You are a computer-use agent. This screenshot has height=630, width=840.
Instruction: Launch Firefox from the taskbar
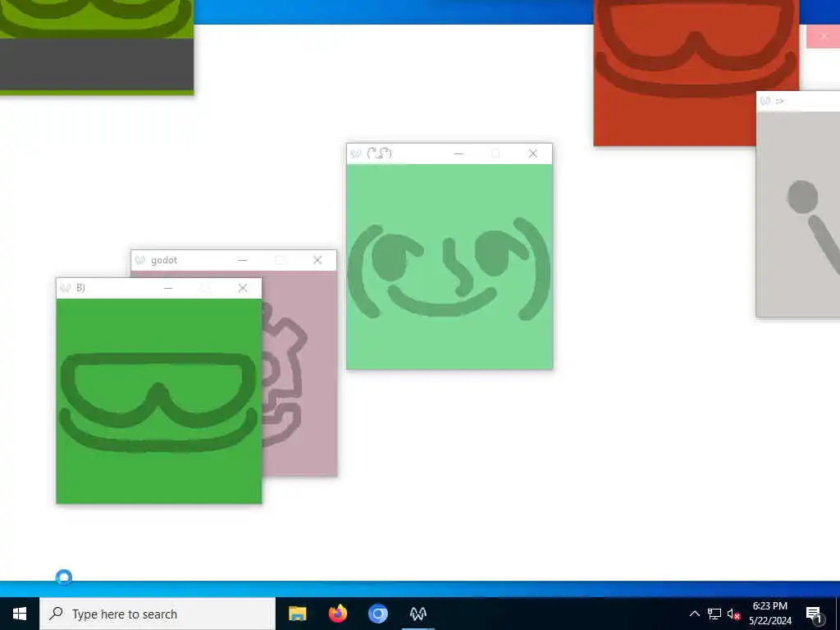point(337,614)
